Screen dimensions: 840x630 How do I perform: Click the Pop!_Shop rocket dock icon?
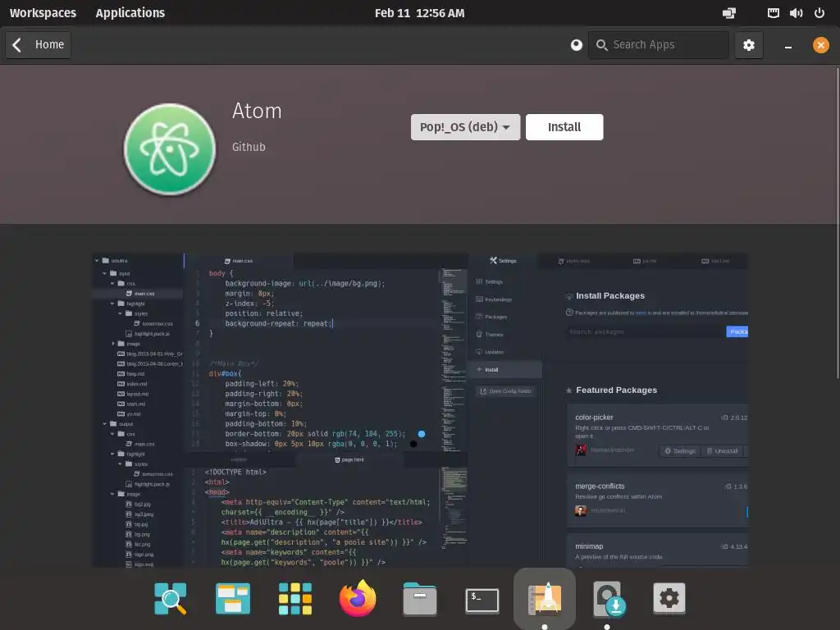point(545,598)
